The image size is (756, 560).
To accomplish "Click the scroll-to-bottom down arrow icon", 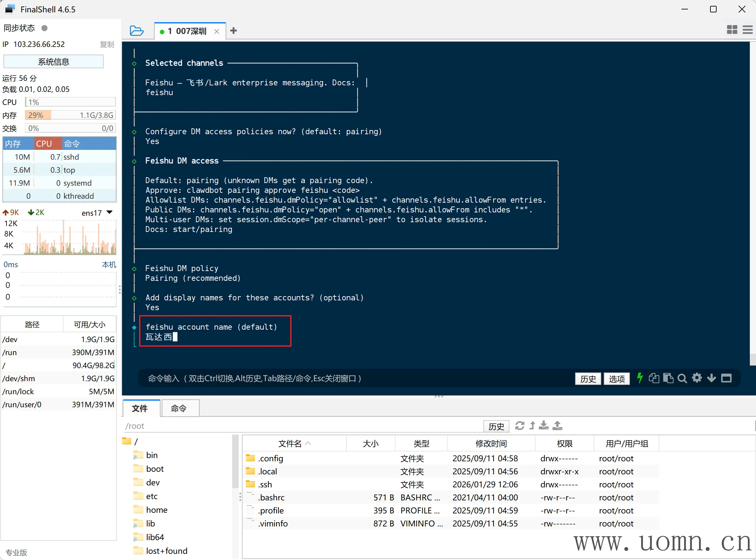I will pyautogui.click(x=711, y=378).
